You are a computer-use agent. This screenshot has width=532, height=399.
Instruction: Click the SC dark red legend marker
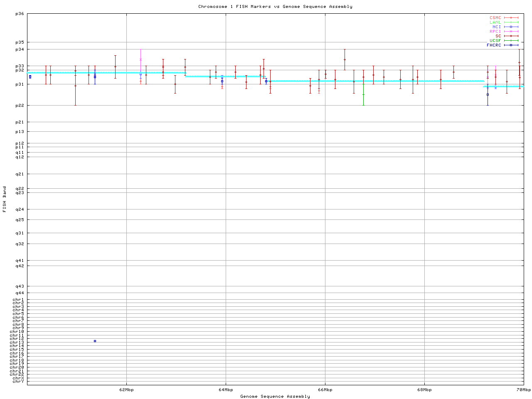coord(511,36)
